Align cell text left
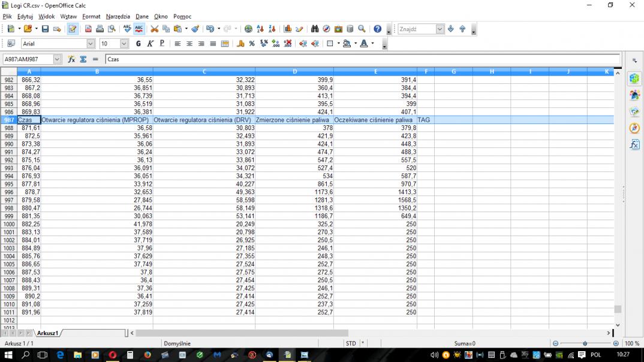Viewport: 644px width, 362px height. point(177,44)
